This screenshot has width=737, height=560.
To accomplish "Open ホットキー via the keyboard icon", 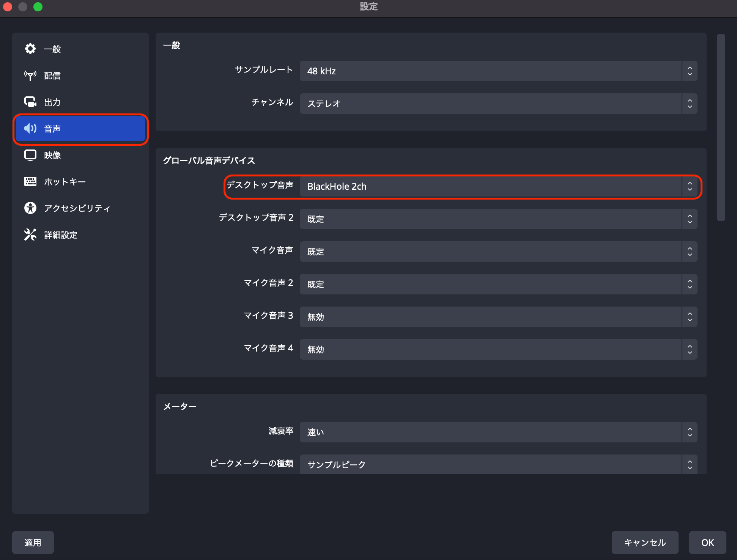I will coord(30,181).
